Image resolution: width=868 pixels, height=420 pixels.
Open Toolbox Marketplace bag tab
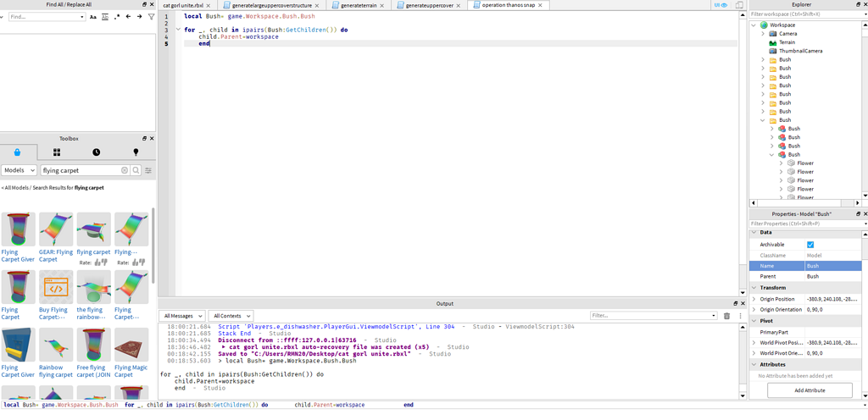click(x=18, y=152)
